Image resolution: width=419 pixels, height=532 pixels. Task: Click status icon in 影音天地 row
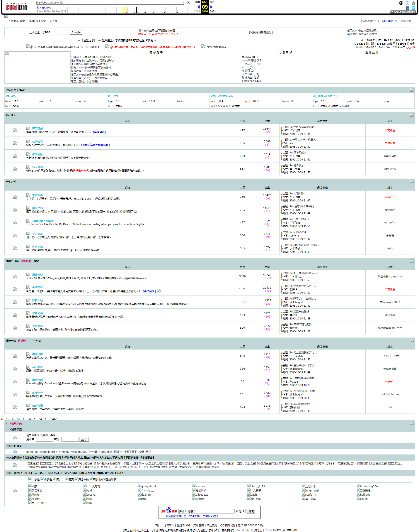pyautogui.click(x=15, y=302)
